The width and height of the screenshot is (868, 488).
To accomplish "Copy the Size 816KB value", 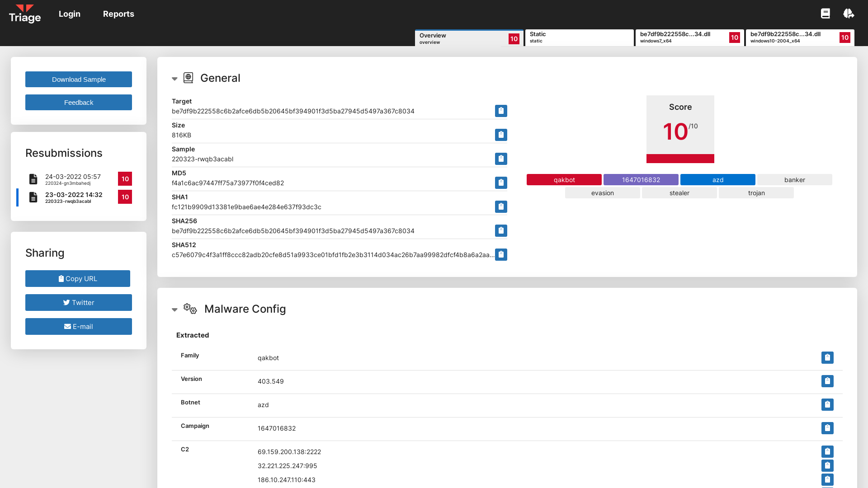I will pyautogui.click(x=501, y=135).
